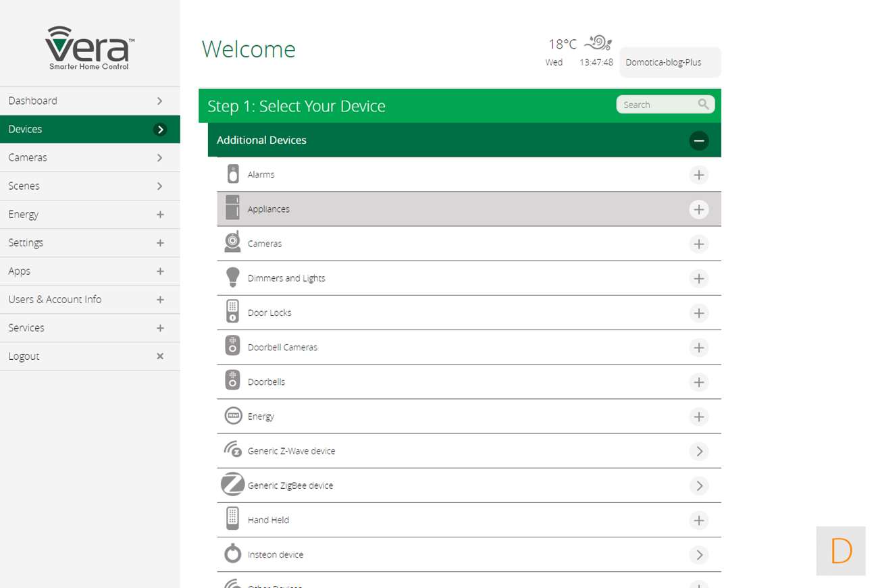Click the Door Locks keypad icon
Viewport: 878px width, 588px height.
pos(232,312)
